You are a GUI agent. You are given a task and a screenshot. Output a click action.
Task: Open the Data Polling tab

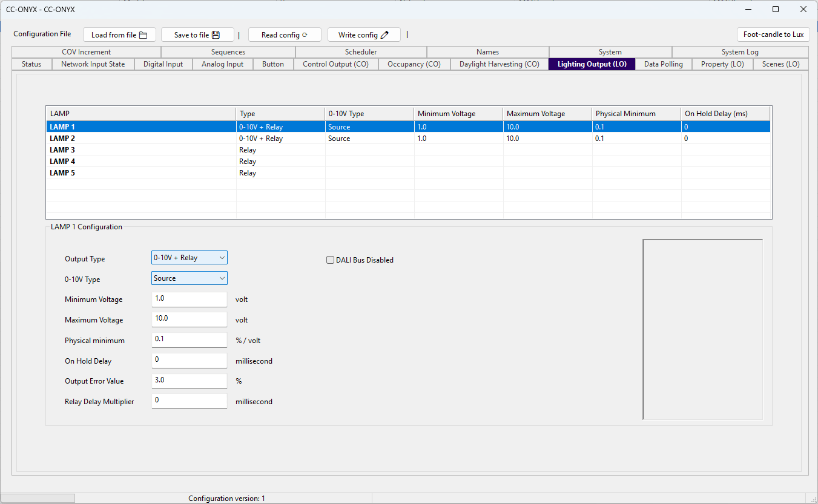[664, 64]
